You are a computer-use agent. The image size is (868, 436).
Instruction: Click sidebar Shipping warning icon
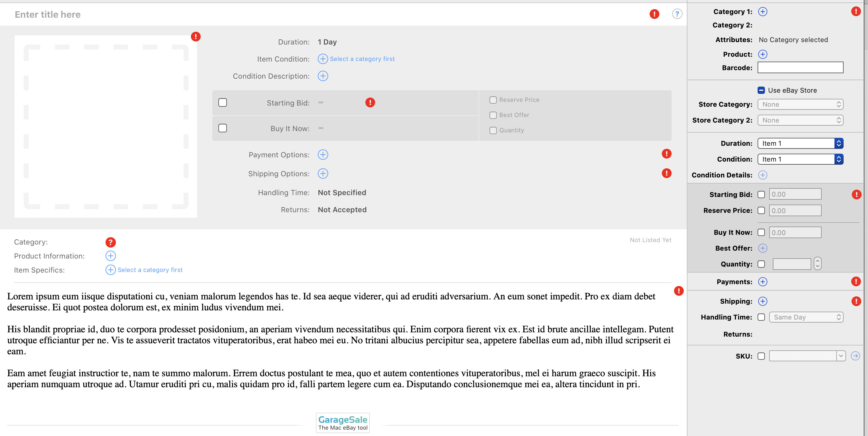click(x=855, y=301)
